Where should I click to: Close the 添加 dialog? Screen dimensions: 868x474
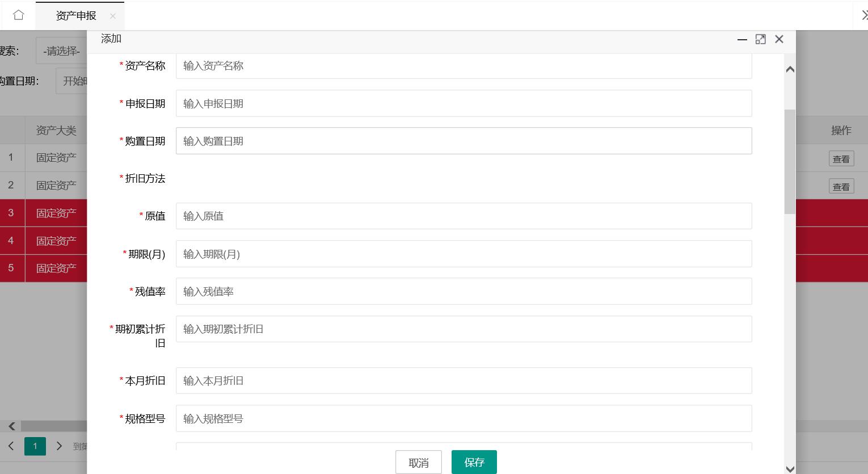click(779, 39)
